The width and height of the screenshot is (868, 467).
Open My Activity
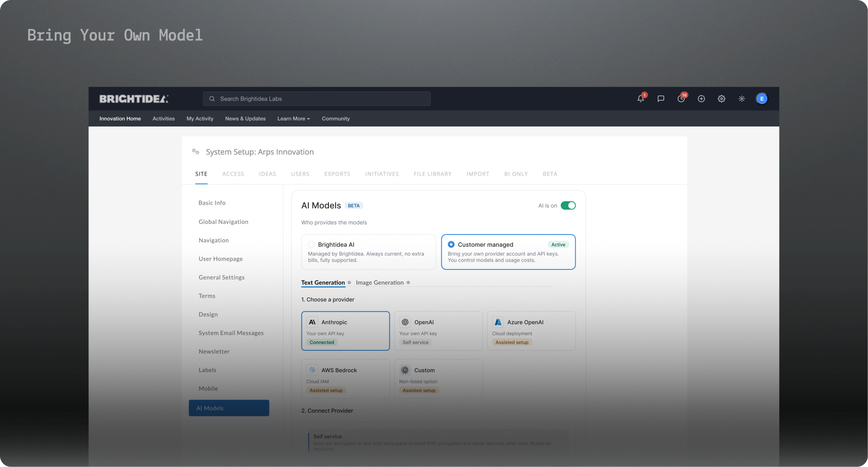point(200,119)
